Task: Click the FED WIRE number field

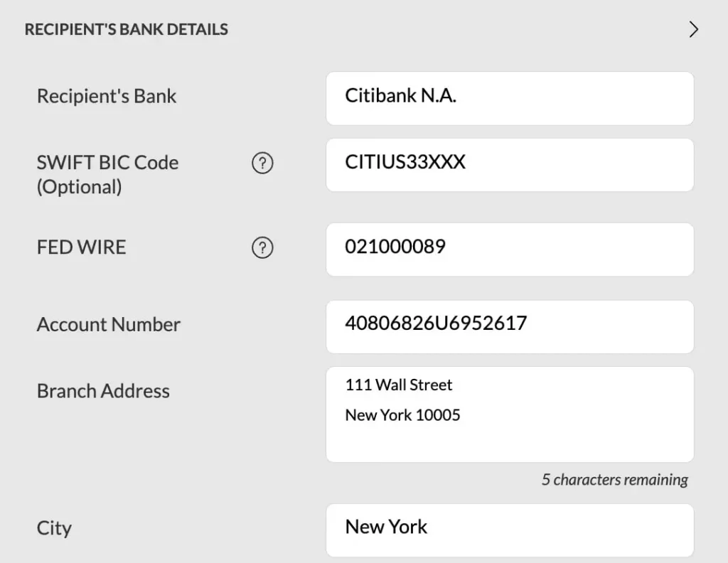Action: point(509,250)
